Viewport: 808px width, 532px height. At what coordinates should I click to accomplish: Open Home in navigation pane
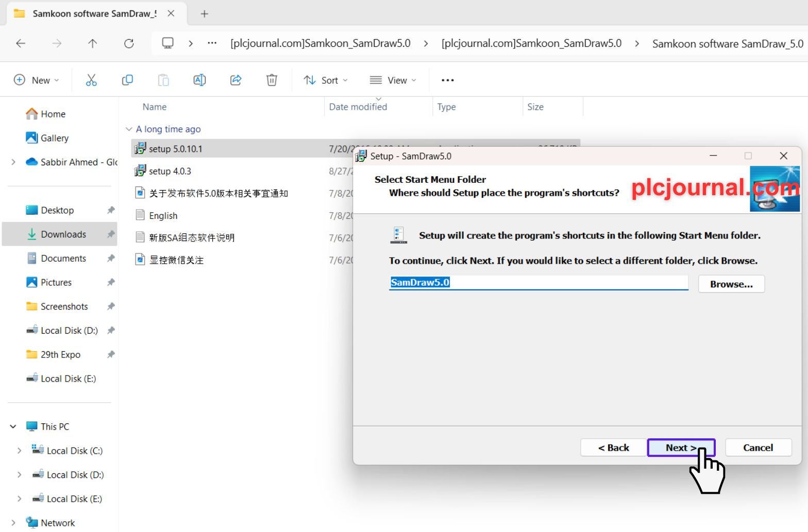click(x=53, y=114)
